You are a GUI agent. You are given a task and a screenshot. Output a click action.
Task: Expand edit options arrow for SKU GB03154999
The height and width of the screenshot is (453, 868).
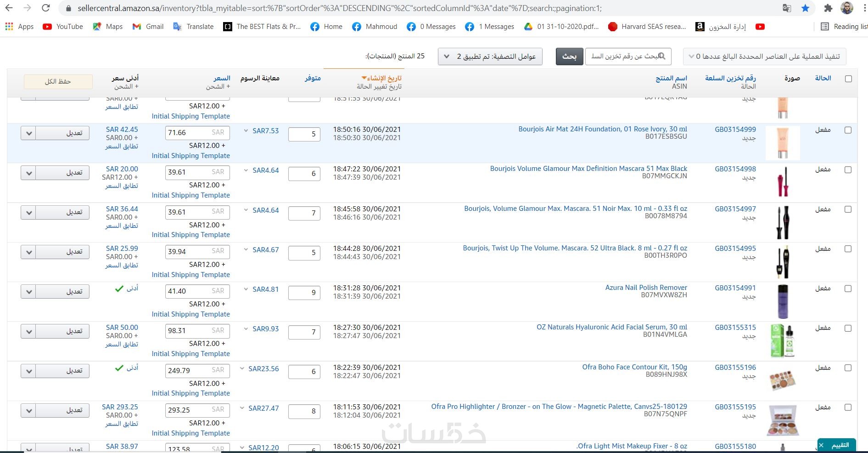pyautogui.click(x=28, y=133)
